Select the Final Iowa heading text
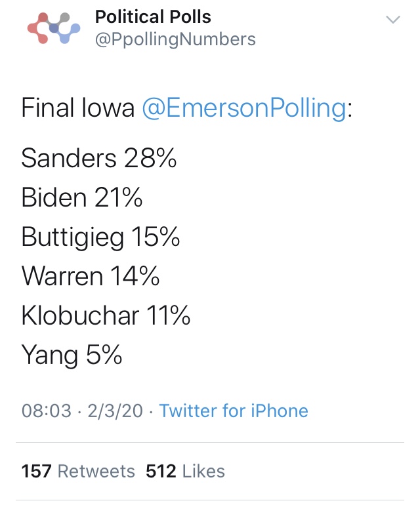The height and width of the screenshot is (505, 420). point(77,108)
